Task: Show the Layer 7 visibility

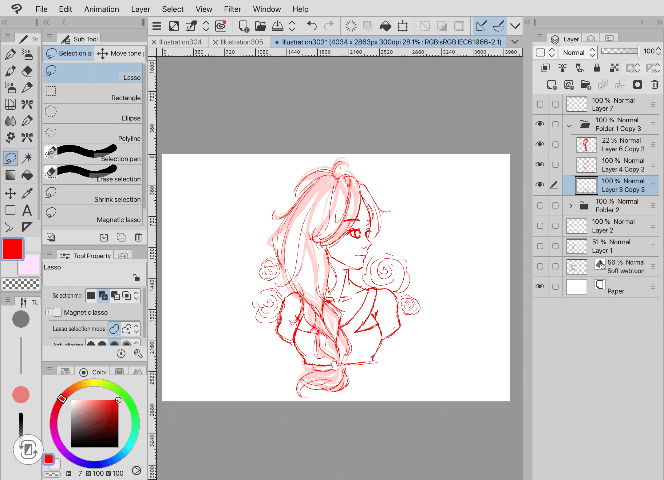Action: [x=540, y=104]
